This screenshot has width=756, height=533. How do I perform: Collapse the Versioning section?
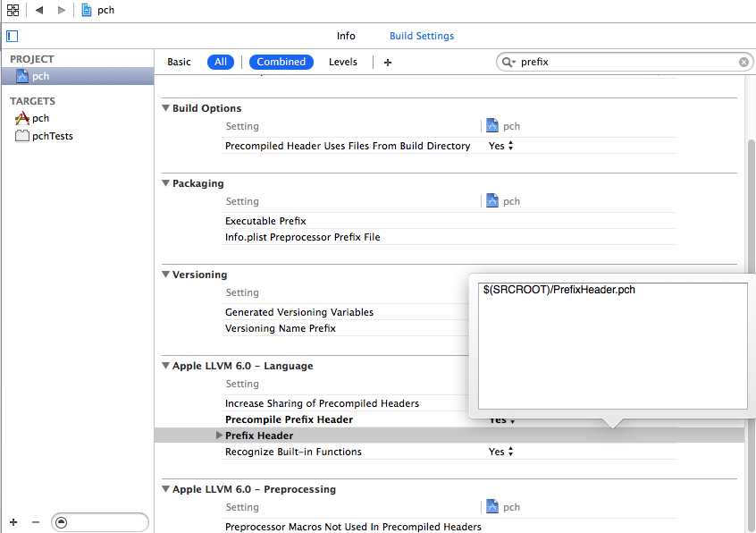pos(165,275)
